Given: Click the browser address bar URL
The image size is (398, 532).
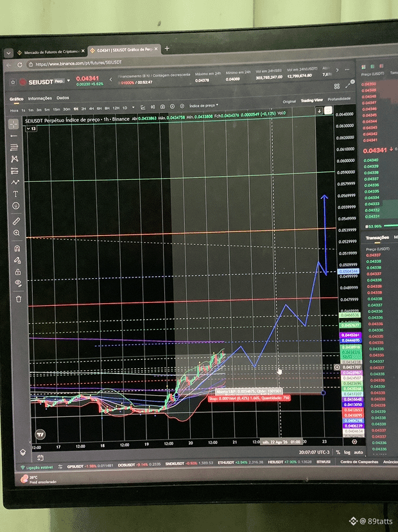Looking at the screenshot, I should point(78,63).
